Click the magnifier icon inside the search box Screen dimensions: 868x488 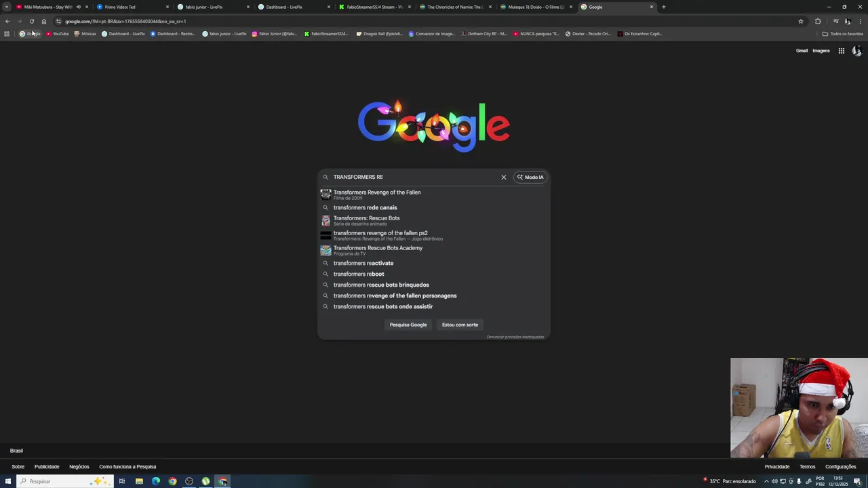(325, 177)
